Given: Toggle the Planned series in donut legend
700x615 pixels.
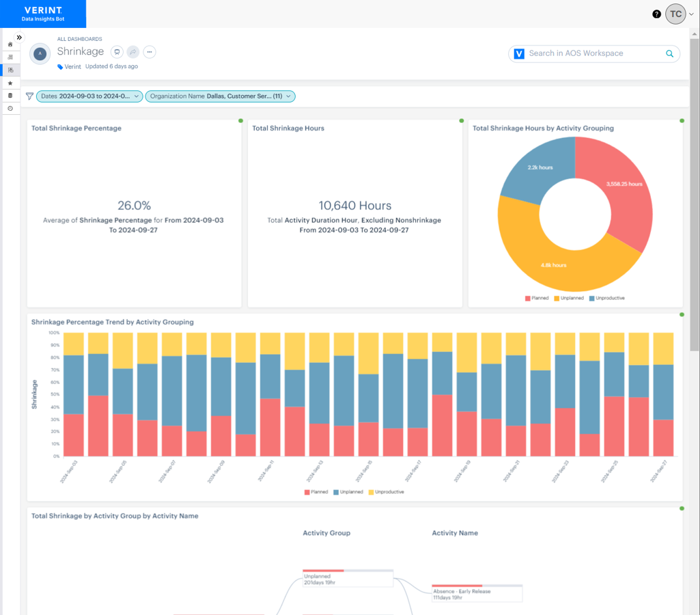Looking at the screenshot, I should [537, 299].
